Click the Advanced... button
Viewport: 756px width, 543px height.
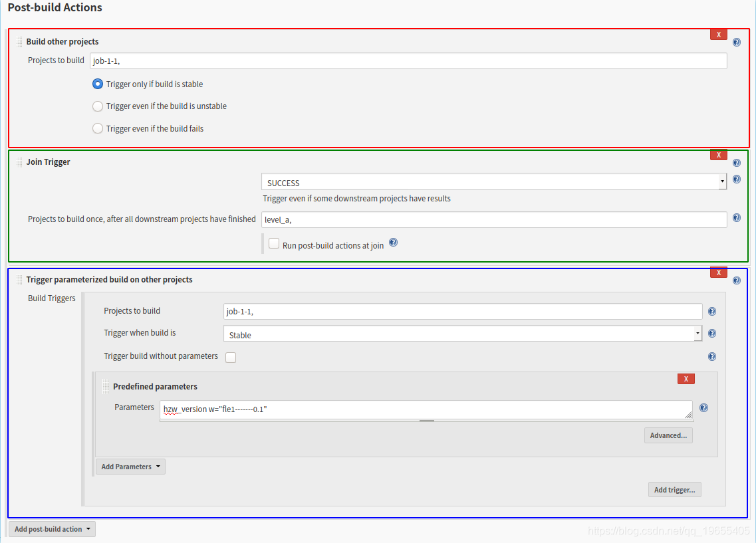(x=668, y=435)
